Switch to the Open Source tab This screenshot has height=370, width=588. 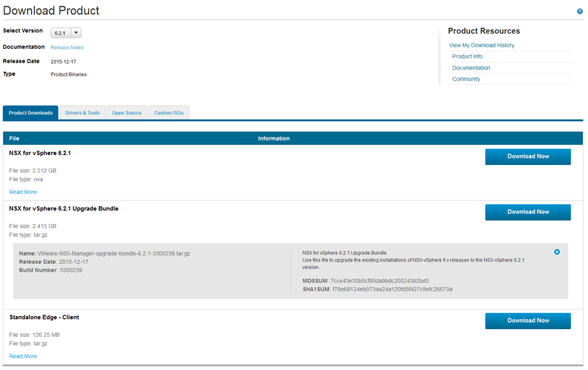coord(127,113)
